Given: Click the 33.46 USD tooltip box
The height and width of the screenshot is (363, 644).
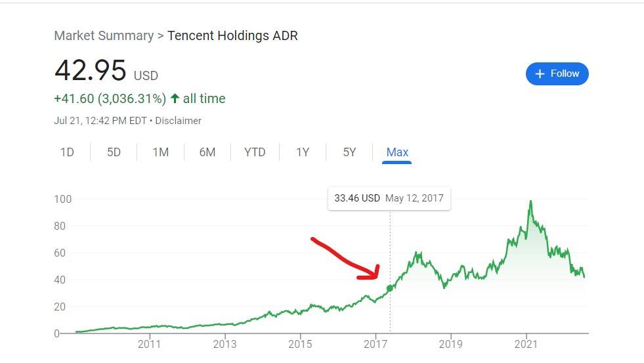Looking at the screenshot, I should [389, 198].
